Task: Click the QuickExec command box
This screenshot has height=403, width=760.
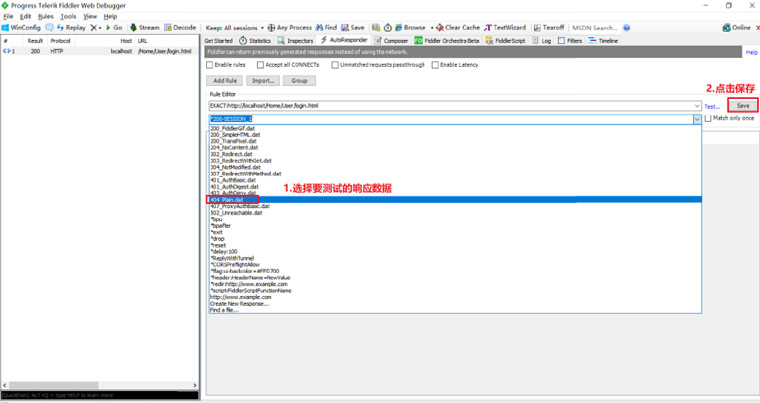Action: point(100,395)
